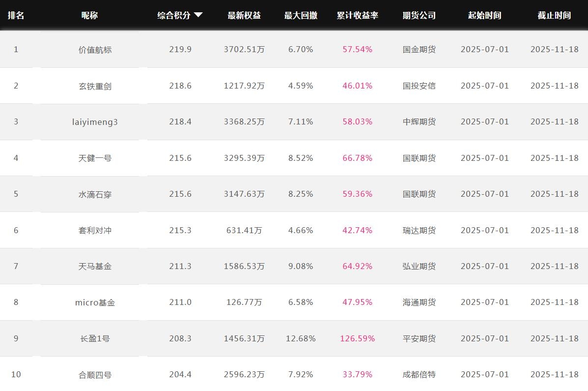The width and height of the screenshot is (588, 391).
Task: Click nickname laiyimeng3
Action: [95, 122]
